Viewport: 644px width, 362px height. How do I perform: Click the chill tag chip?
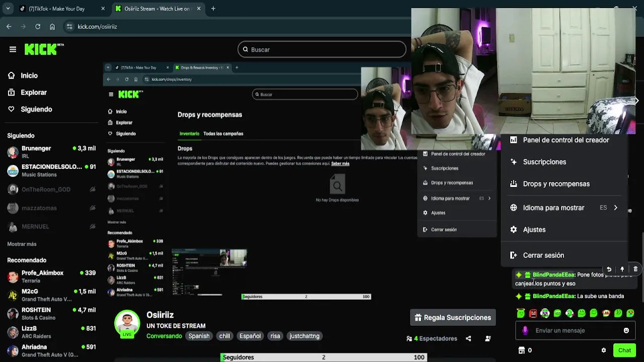click(x=224, y=336)
